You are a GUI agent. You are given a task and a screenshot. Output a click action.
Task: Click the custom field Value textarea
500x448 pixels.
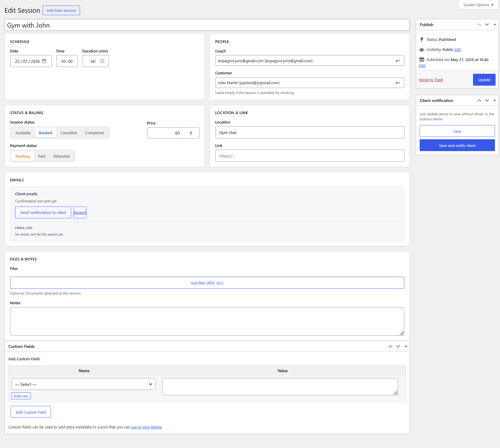pos(280,387)
